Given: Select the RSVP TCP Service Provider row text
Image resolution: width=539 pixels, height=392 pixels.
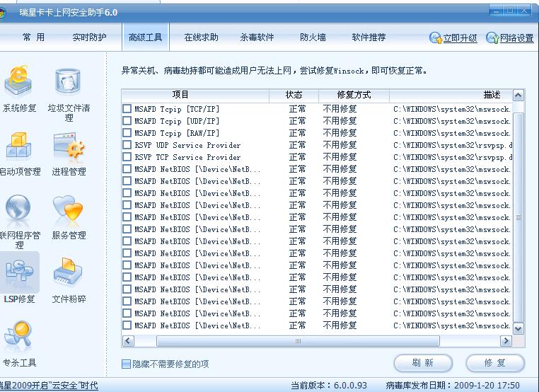Looking at the screenshot, I should tap(187, 157).
